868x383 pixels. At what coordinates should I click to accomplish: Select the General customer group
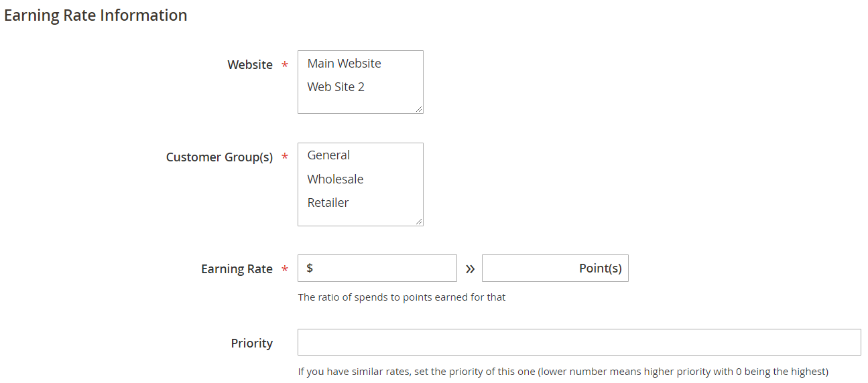328,155
